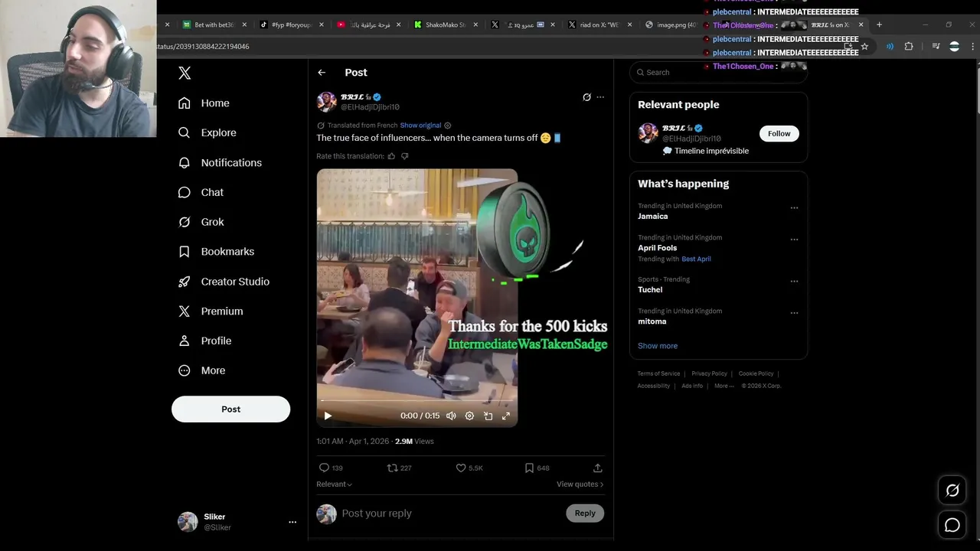Click the Show original translation link

point(420,126)
